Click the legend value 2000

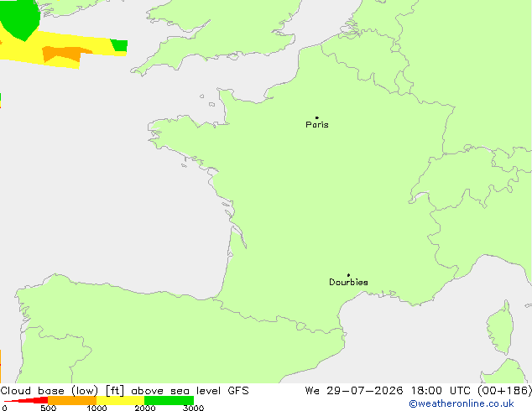[x=145, y=408]
